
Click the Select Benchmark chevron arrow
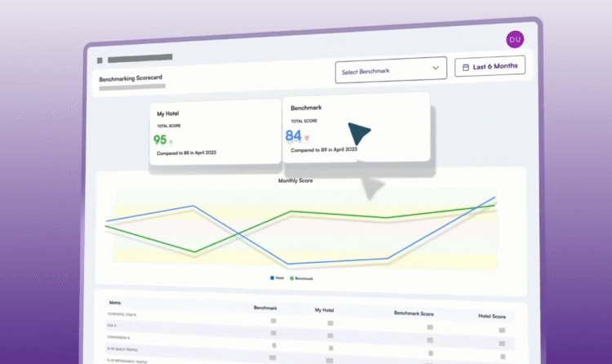tap(436, 68)
